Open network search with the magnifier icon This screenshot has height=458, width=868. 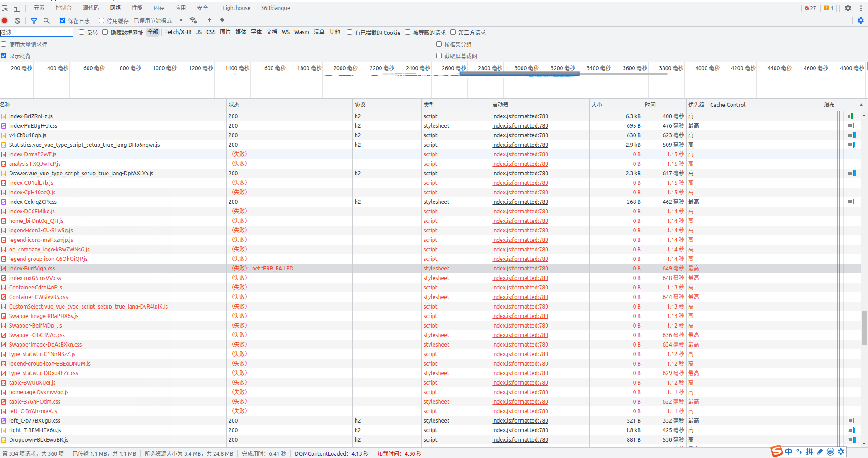pyautogui.click(x=46, y=20)
